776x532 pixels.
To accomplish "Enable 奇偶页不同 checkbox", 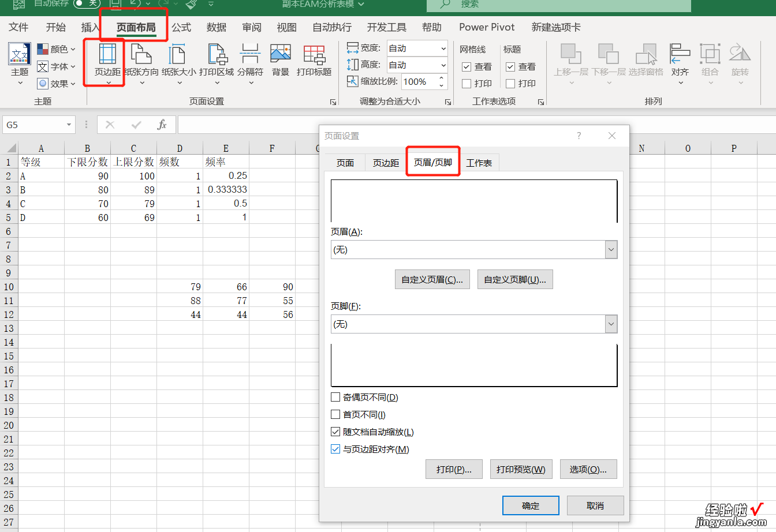I will 335,397.
